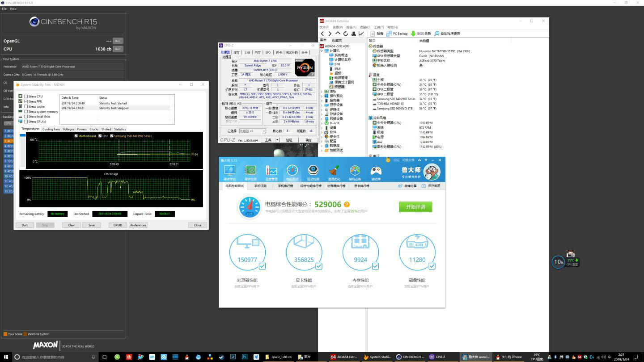Expand the DirectX tree node in AIDA64
The height and width of the screenshot is (362, 644).
(322, 123)
